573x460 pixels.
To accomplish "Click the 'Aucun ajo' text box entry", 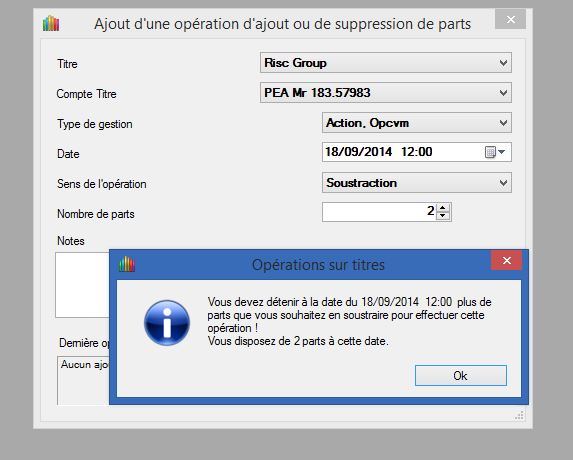I will [85, 364].
